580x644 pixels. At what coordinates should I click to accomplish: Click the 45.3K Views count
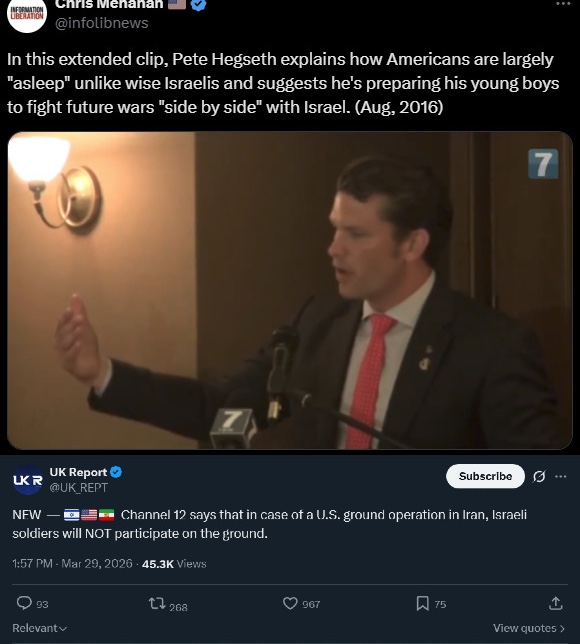[x=174, y=564]
